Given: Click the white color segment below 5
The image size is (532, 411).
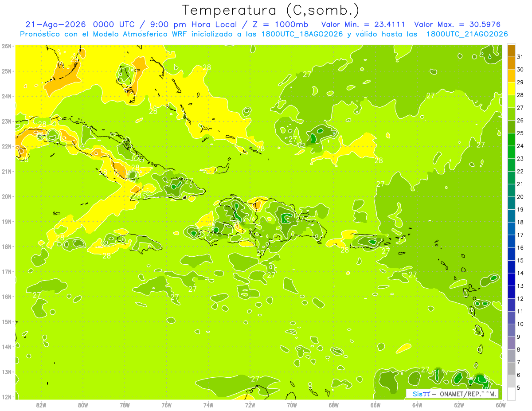Looking at the screenshot, I should tap(511, 394).
